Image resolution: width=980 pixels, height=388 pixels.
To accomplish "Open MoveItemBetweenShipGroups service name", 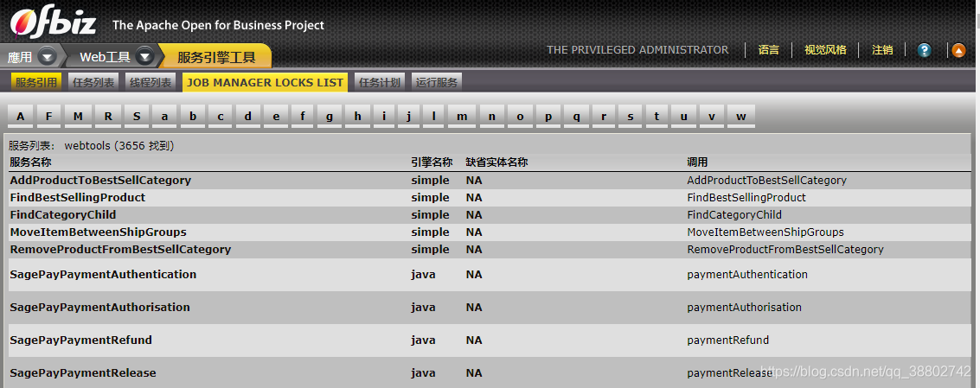I will click(x=98, y=232).
